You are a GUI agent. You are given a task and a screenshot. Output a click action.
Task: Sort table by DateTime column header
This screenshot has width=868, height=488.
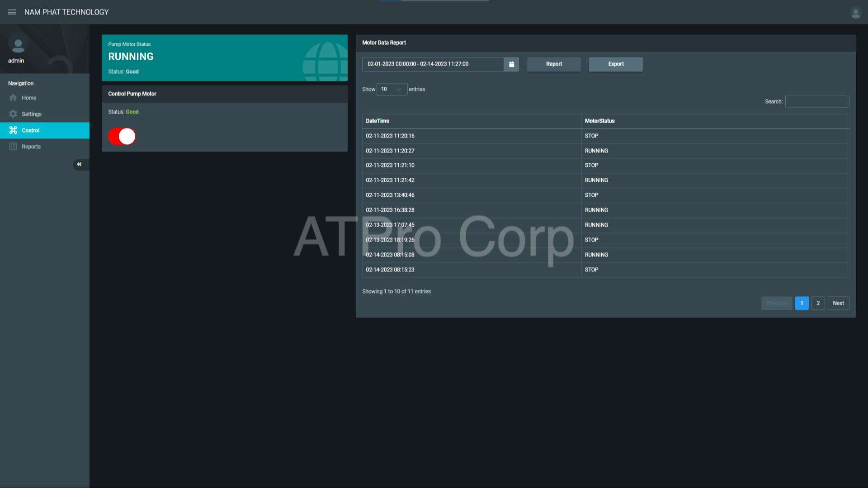(377, 121)
